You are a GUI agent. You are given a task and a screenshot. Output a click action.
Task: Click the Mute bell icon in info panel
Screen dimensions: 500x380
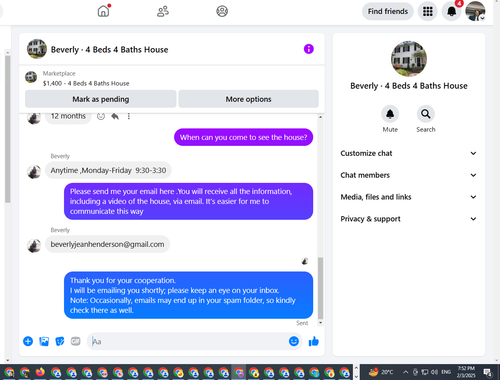(390, 114)
